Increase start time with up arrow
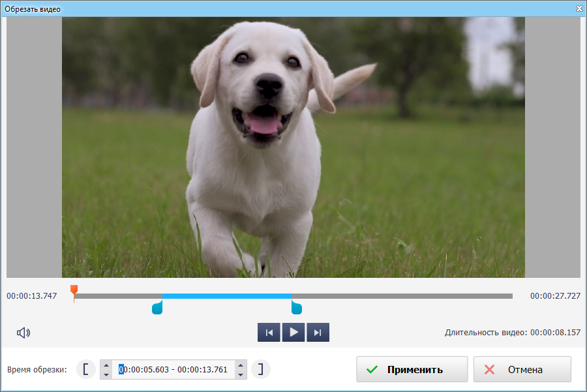Screen dimensions: 587x392 pos(106,365)
